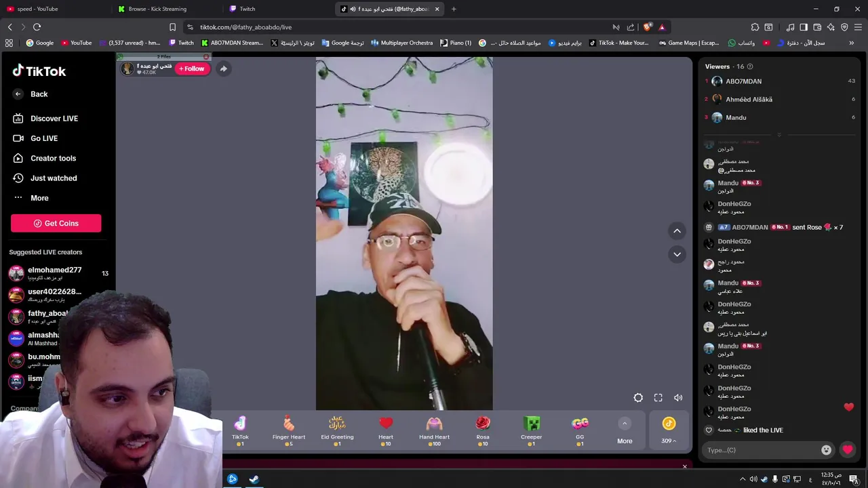Screen dimensions: 868x488
Task: Open Multiplayer Orchestra bookmark
Action: (x=401, y=43)
